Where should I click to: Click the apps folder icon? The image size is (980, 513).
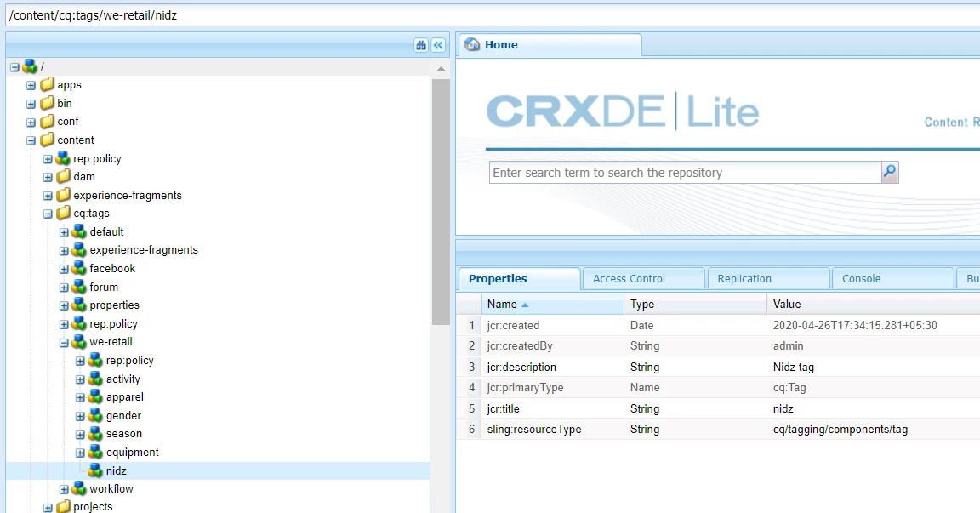pyautogui.click(x=47, y=84)
